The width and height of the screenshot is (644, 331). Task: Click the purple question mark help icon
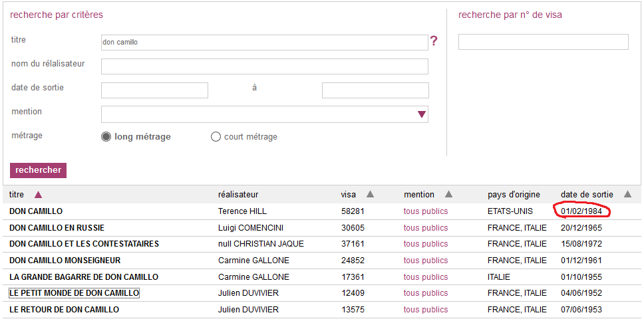click(434, 41)
